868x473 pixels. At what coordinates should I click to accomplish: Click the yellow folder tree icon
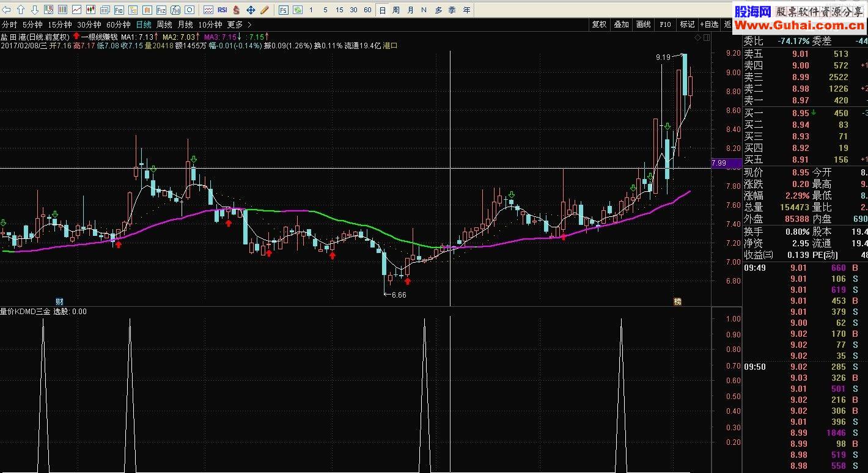click(133, 10)
